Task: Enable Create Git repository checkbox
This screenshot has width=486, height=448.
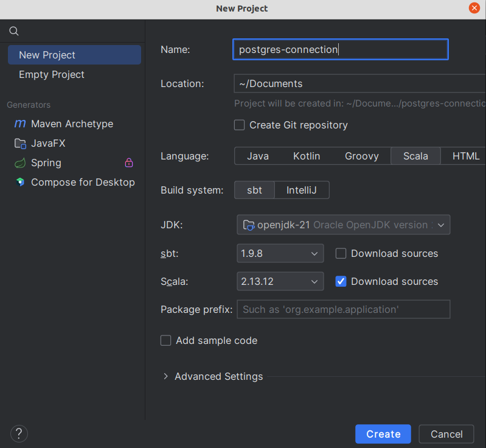Action: tap(240, 125)
